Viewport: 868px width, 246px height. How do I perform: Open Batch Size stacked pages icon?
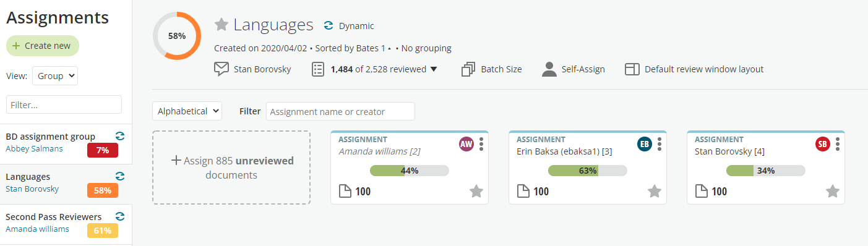pos(468,69)
